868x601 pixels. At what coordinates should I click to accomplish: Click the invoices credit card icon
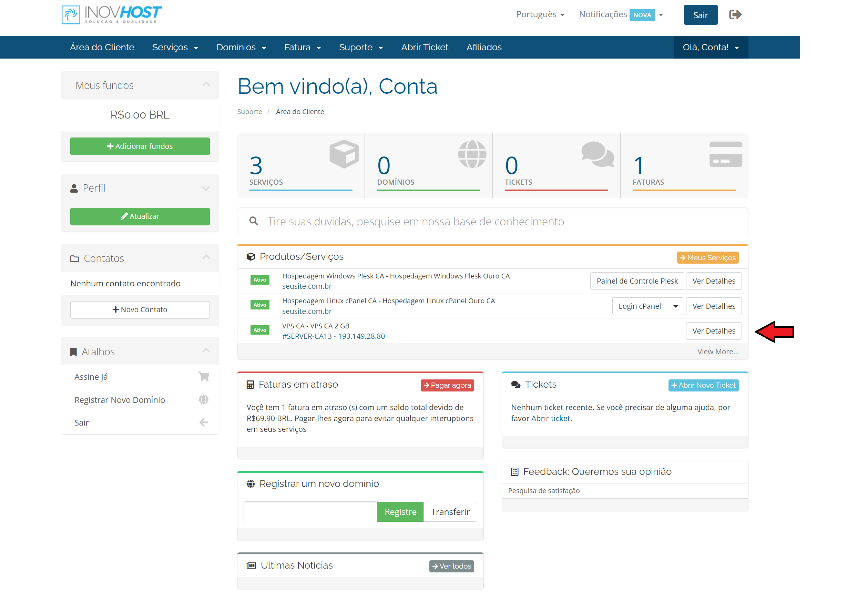pyautogui.click(x=725, y=154)
